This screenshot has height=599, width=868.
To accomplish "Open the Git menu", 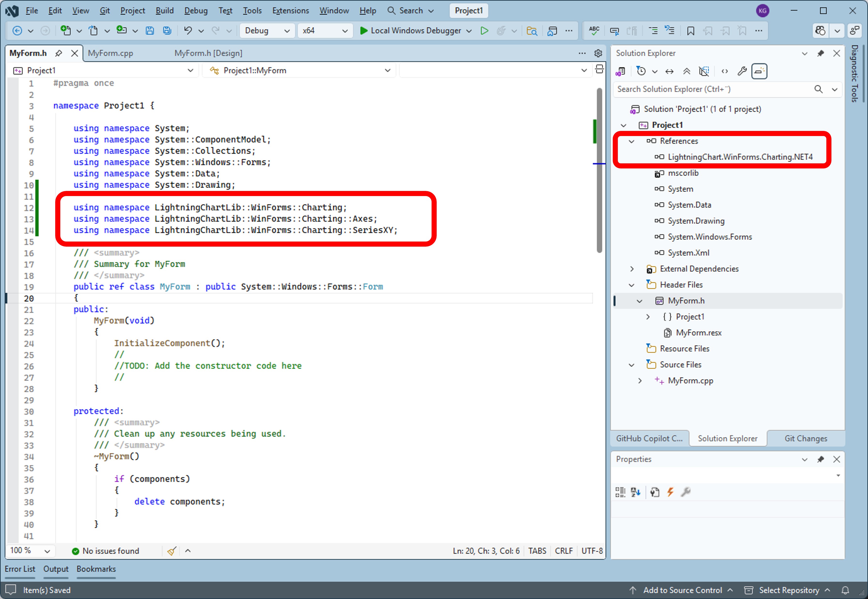I will pyautogui.click(x=104, y=10).
